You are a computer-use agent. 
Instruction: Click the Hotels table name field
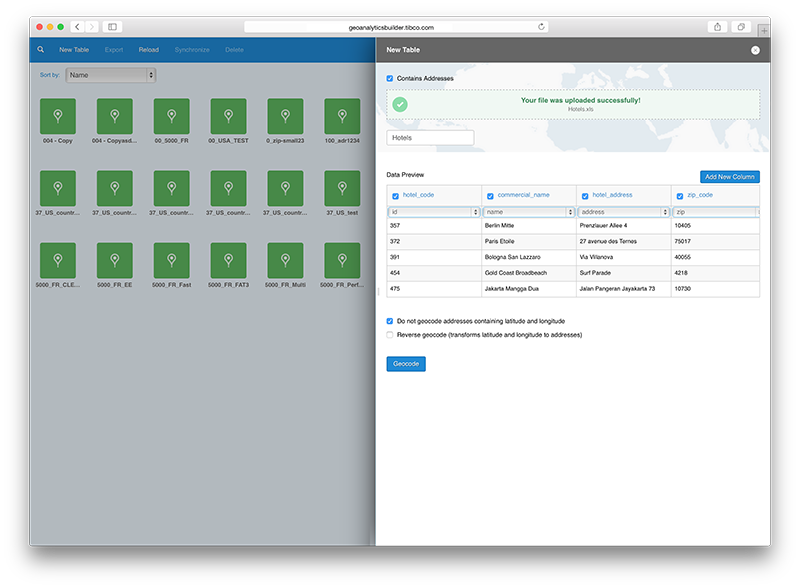pos(430,138)
